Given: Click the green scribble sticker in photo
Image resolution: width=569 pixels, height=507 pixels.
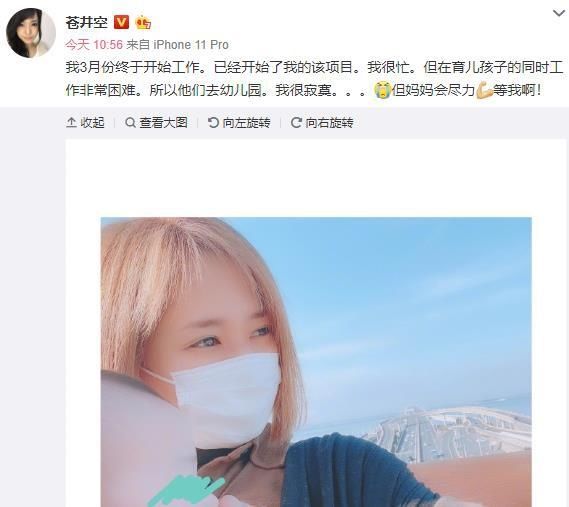Looking at the screenshot, I should (187, 490).
